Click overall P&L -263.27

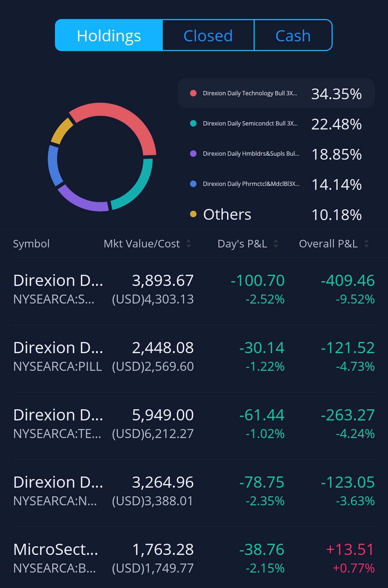coord(348,415)
